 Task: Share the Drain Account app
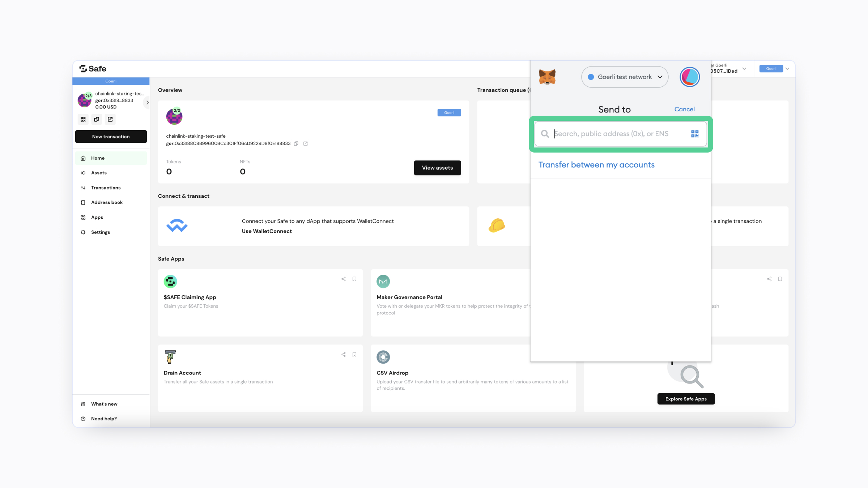pyautogui.click(x=344, y=355)
